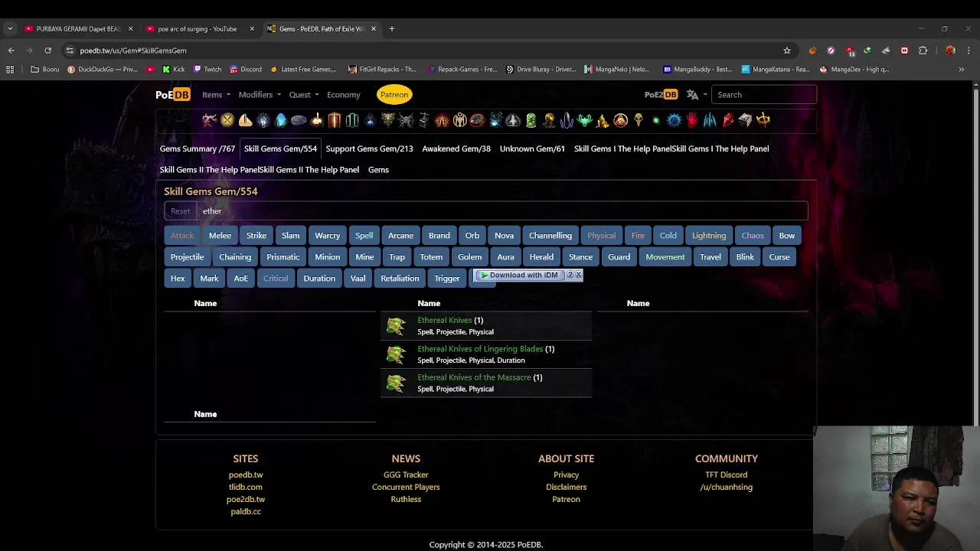Screen dimensions: 980x551
Task: Expand the Items dropdown menu
Action: pos(216,95)
